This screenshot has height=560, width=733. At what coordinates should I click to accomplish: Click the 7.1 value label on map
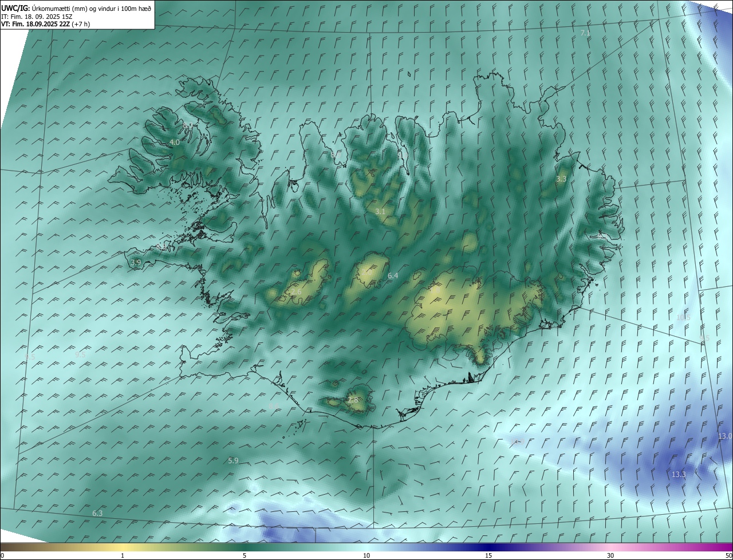click(x=585, y=33)
